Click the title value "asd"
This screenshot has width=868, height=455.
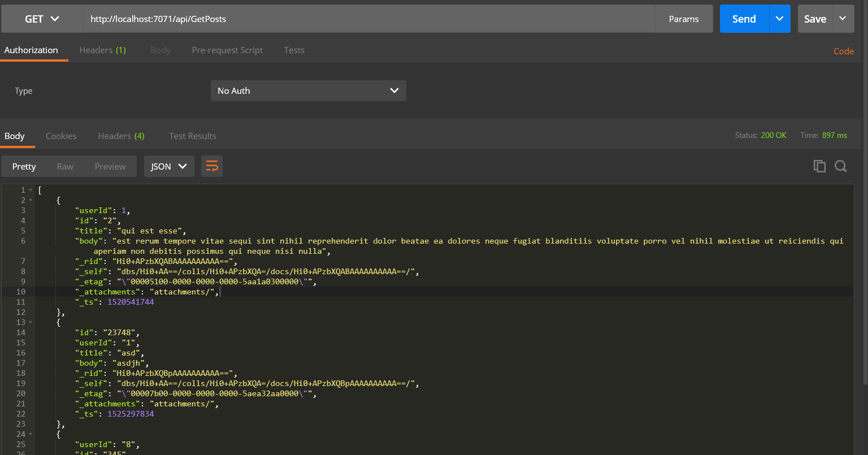point(128,353)
